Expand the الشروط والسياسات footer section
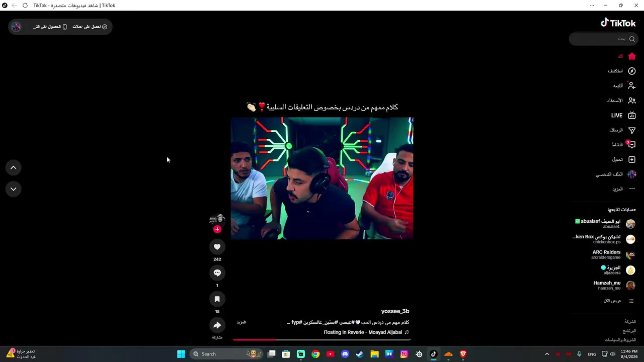This screenshot has width=644, height=362. tap(620, 340)
